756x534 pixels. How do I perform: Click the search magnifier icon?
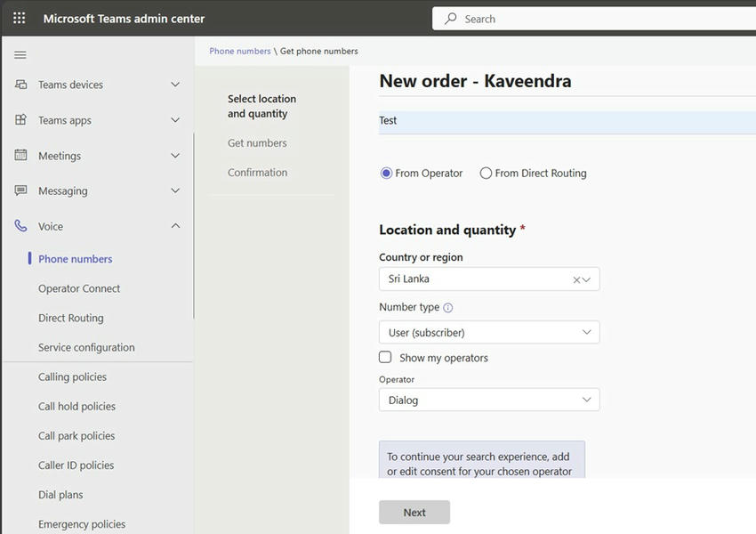[450, 19]
